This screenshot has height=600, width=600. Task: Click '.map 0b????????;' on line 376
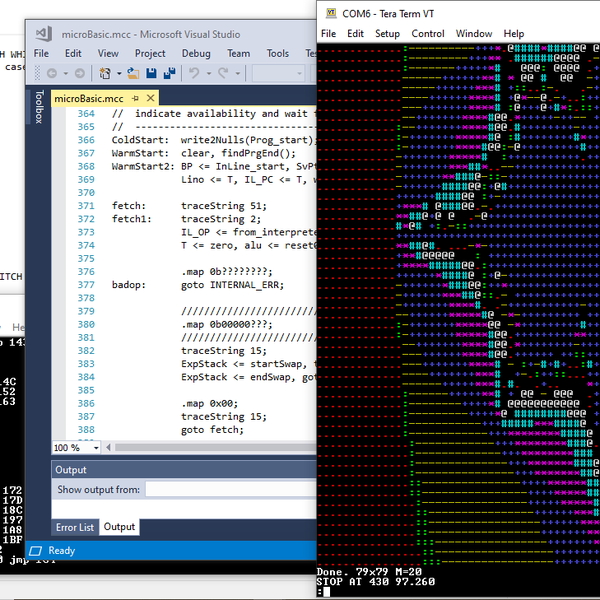pos(227,272)
